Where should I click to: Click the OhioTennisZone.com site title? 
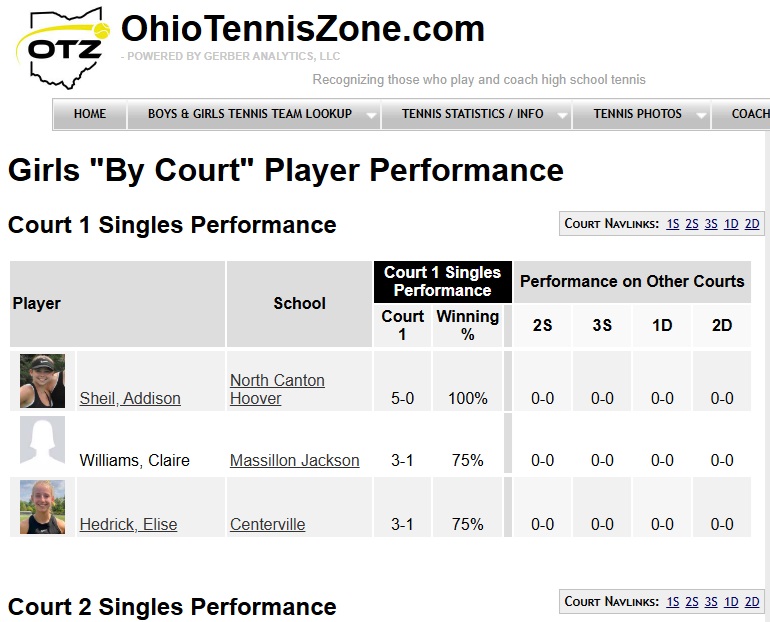pyautogui.click(x=303, y=28)
